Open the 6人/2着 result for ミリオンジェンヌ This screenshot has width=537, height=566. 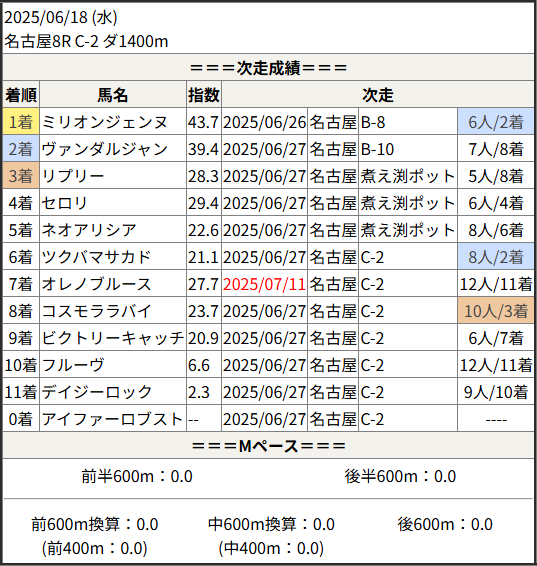pos(495,122)
